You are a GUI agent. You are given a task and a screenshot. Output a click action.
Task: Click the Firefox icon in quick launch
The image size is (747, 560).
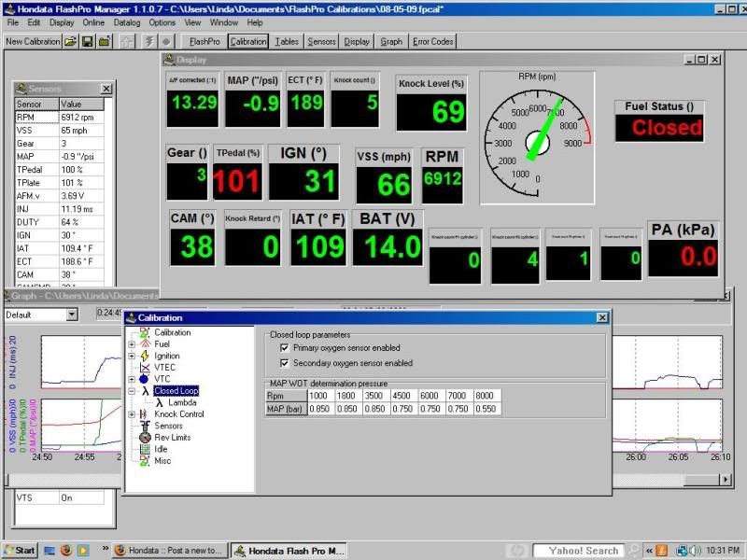pos(66,550)
